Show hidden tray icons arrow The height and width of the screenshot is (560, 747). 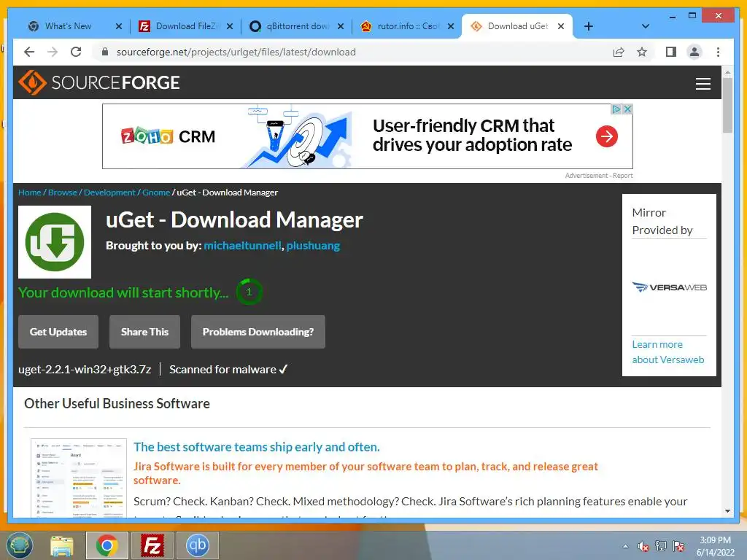click(x=625, y=546)
